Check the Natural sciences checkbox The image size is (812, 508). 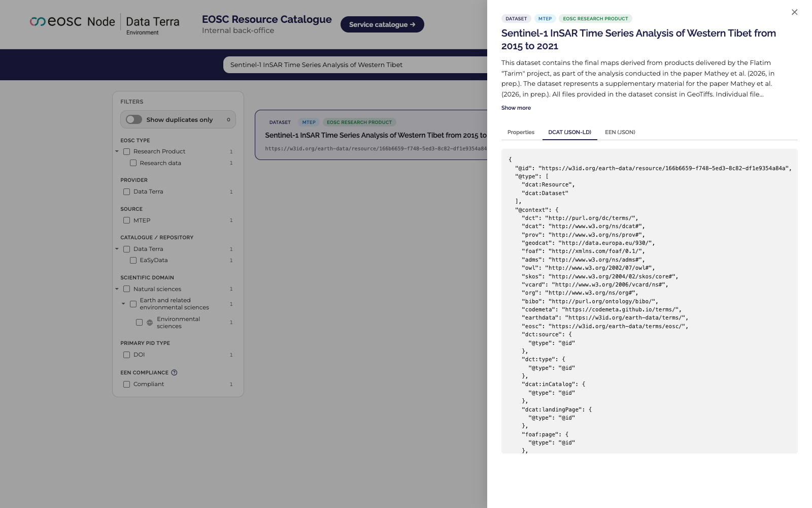click(x=126, y=289)
